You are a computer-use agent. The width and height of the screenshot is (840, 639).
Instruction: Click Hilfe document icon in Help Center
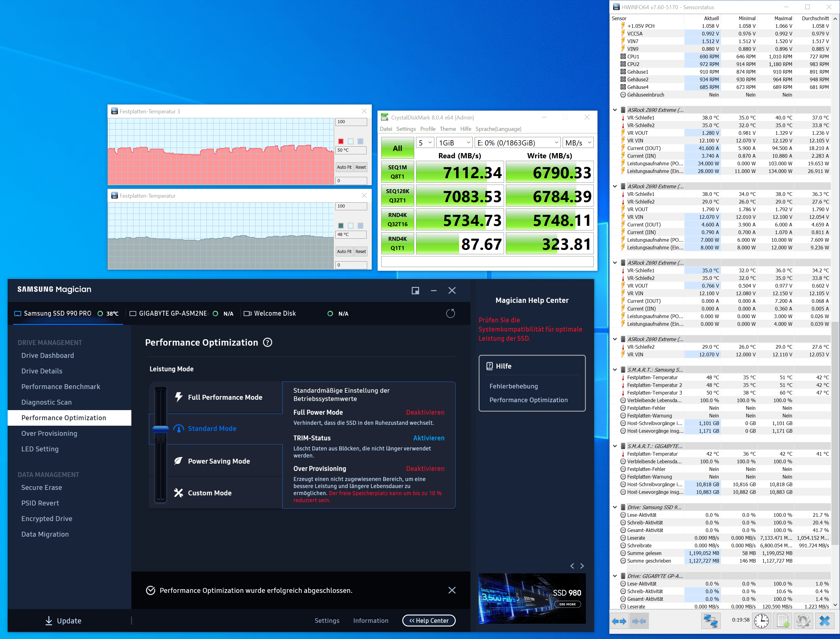[490, 366]
